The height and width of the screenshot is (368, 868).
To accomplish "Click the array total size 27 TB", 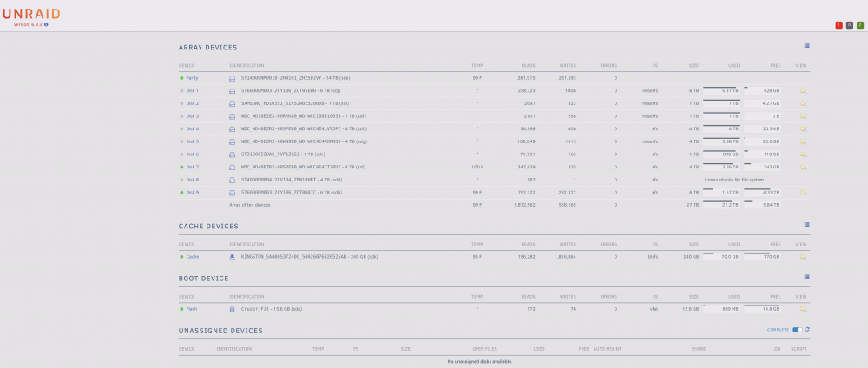I will pyautogui.click(x=693, y=206).
